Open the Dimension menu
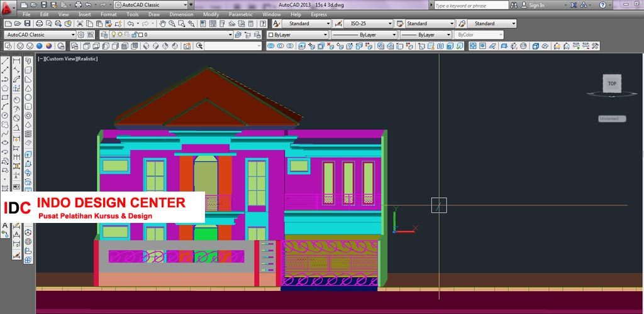 pos(181,14)
